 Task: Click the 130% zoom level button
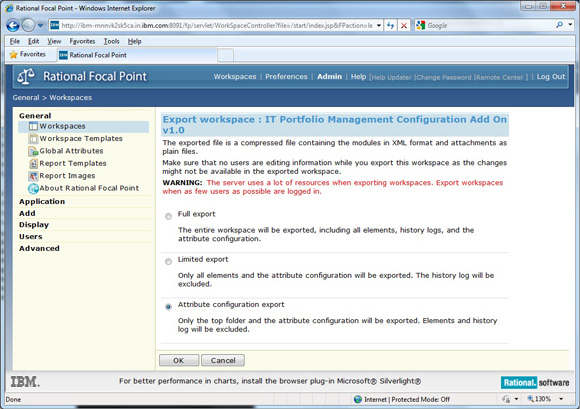(x=539, y=399)
